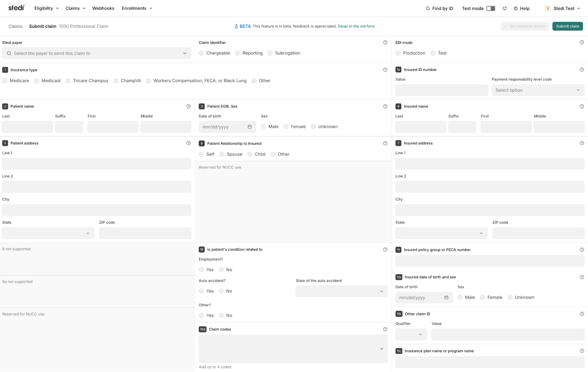Click the help icon beside Claim identifier

pos(385,42)
